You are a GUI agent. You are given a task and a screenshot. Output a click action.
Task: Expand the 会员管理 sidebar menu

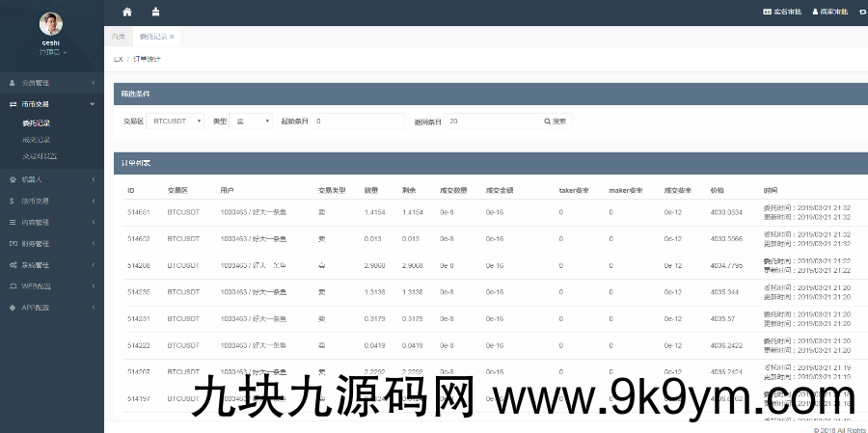51,83
